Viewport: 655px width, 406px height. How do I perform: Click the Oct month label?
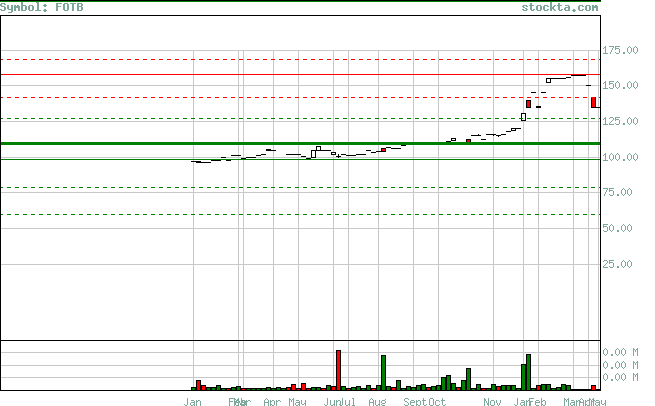pyautogui.click(x=437, y=402)
